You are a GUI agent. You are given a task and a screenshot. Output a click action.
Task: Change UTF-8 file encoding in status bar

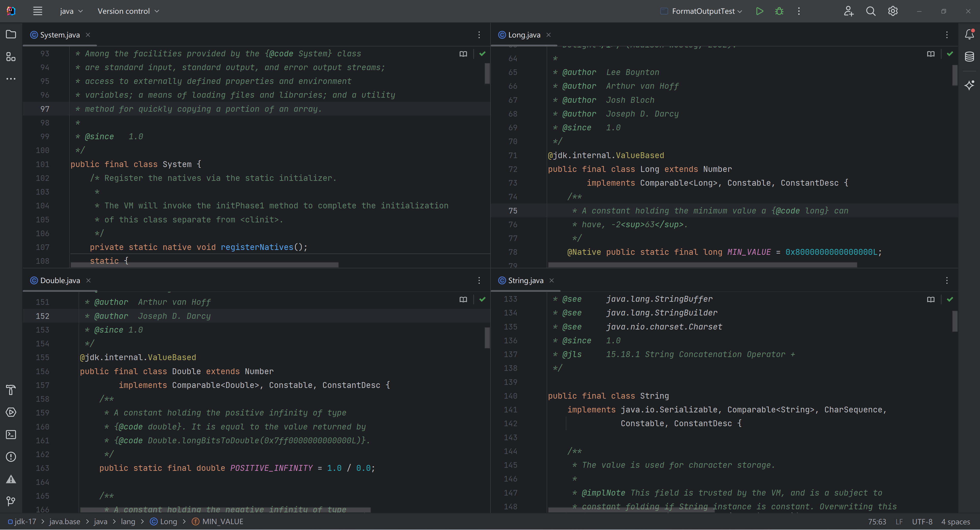pyautogui.click(x=922, y=522)
